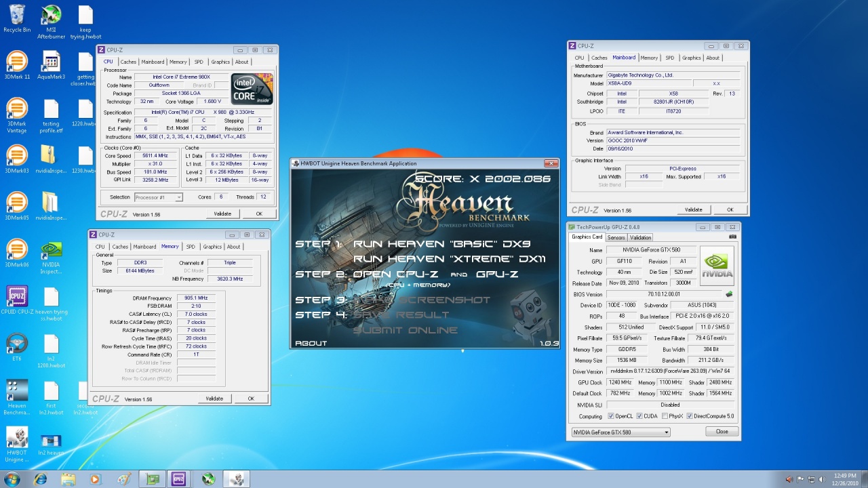The width and height of the screenshot is (868, 488).
Task: Open the SPD tab in CPU-Z memory window
Action: [191, 247]
